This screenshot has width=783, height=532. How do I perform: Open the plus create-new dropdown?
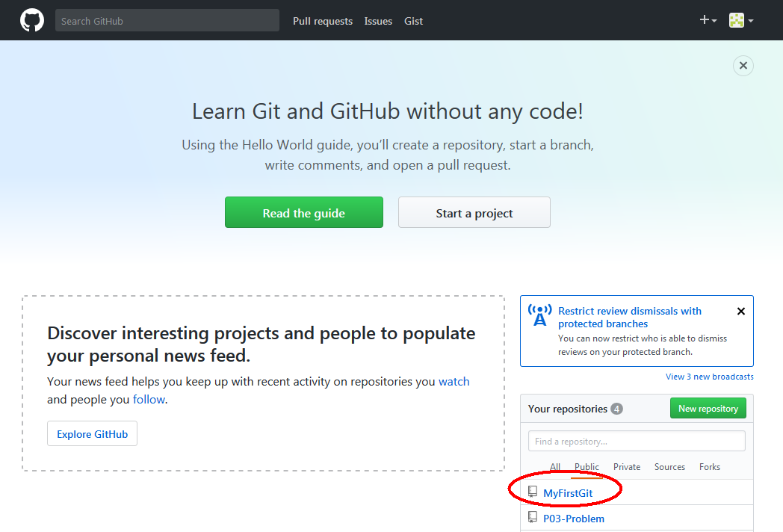click(708, 20)
